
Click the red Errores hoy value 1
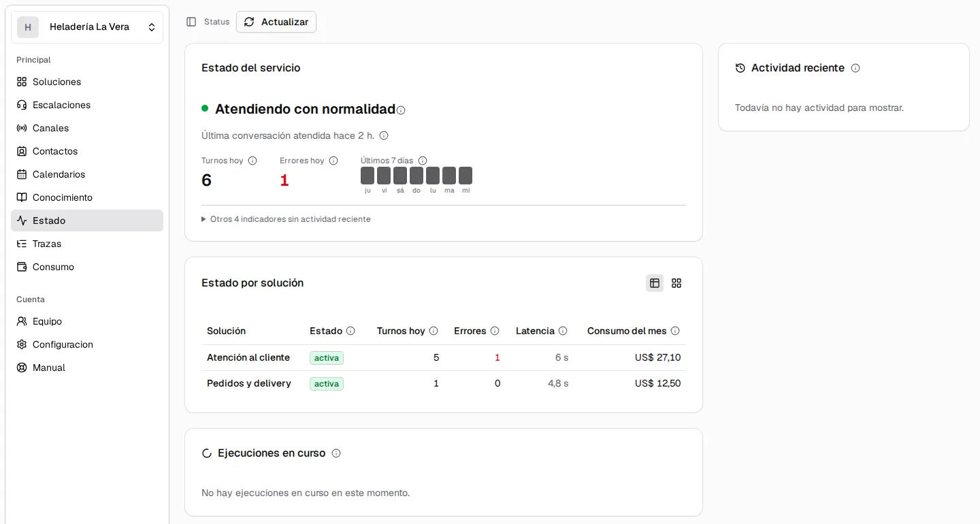click(x=284, y=180)
